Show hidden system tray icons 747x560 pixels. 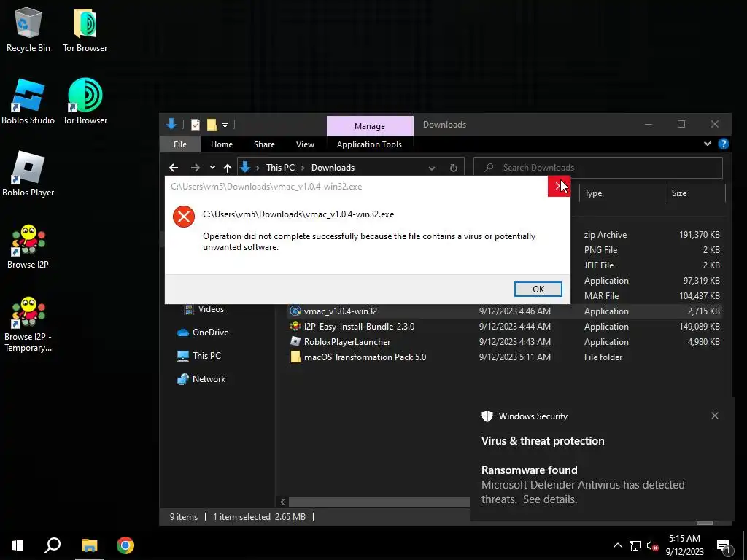click(617, 545)
